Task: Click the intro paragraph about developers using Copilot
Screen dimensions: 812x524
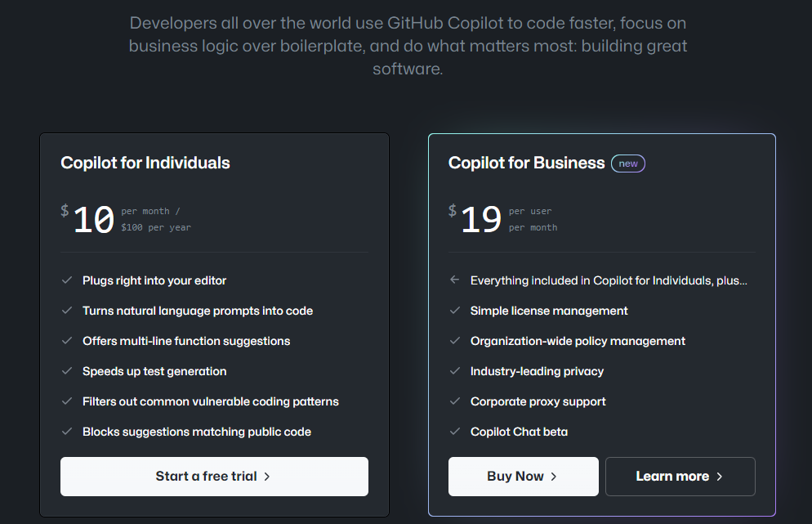Action: click(408, 46)
